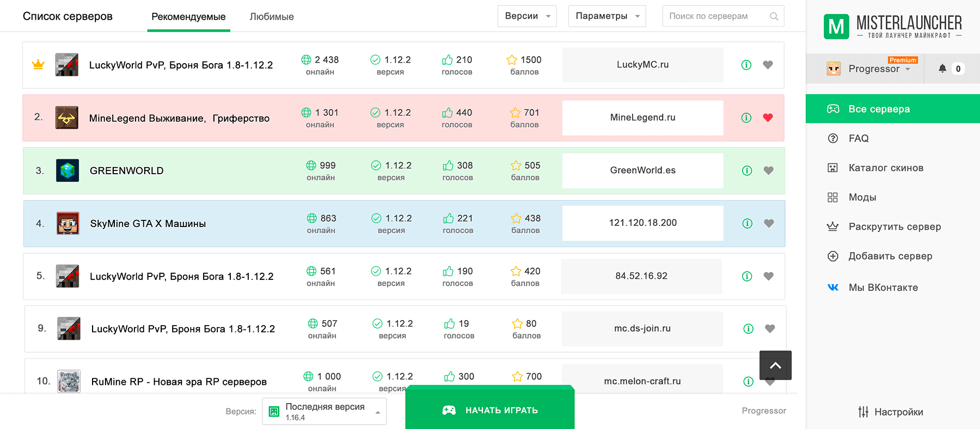This screenshot has width=980, height=429.
Task: Click the search magnifier icon
Action: [774, 16]
